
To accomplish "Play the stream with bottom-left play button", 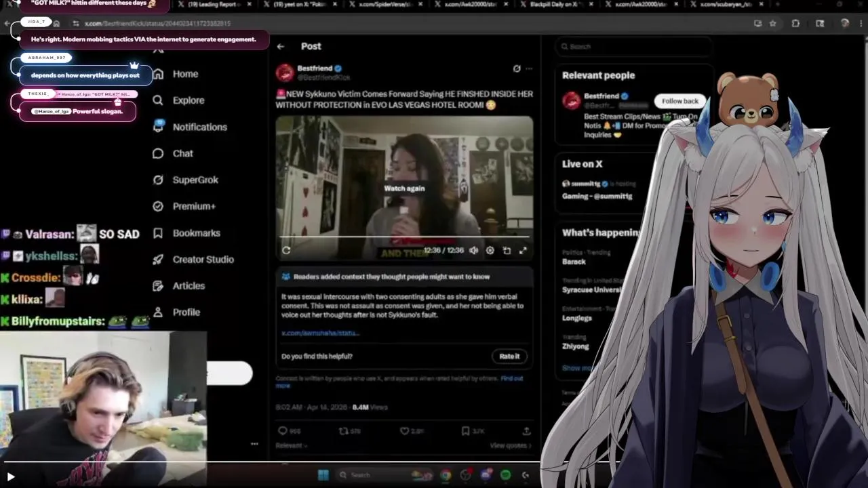I will tap(11, 476).
